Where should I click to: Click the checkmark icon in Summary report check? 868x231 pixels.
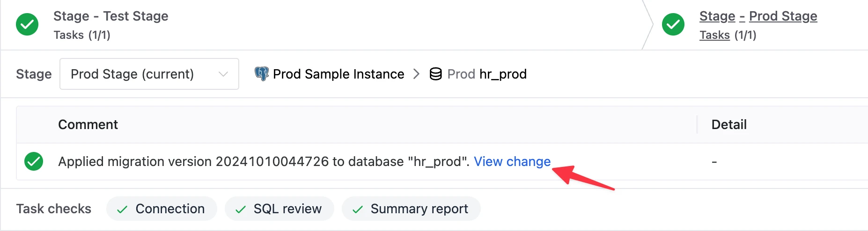click(x=358, y=209)
